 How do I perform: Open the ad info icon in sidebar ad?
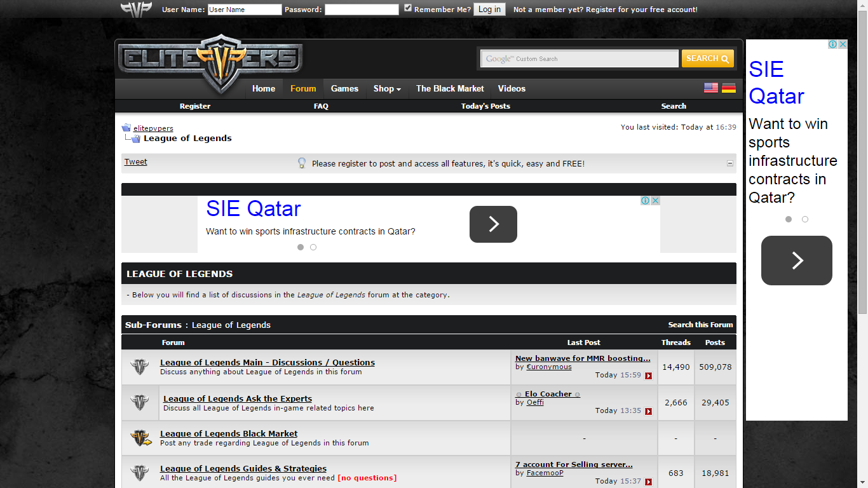coord(833,44)
